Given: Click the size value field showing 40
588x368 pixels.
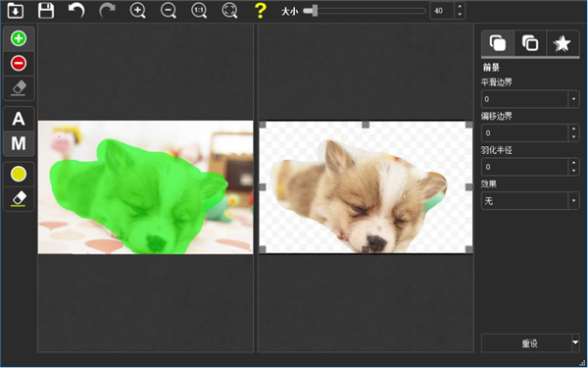Looking at the screenshot, I should pos(442,11).
